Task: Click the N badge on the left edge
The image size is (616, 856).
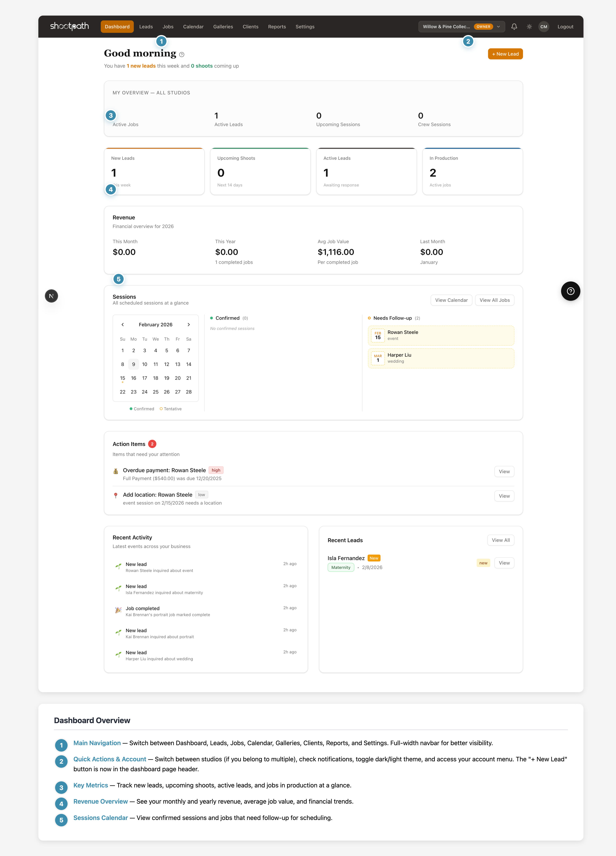Action: pyautogui.click(x=51, y=296)
